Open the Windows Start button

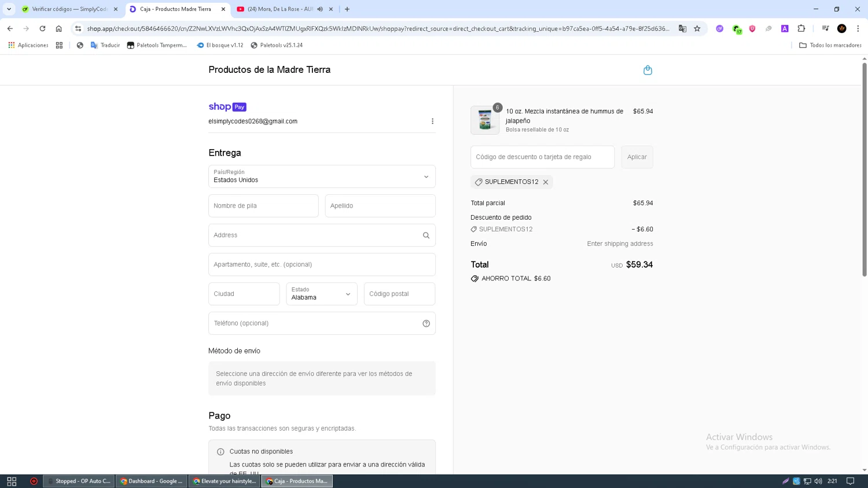[12, 481]
